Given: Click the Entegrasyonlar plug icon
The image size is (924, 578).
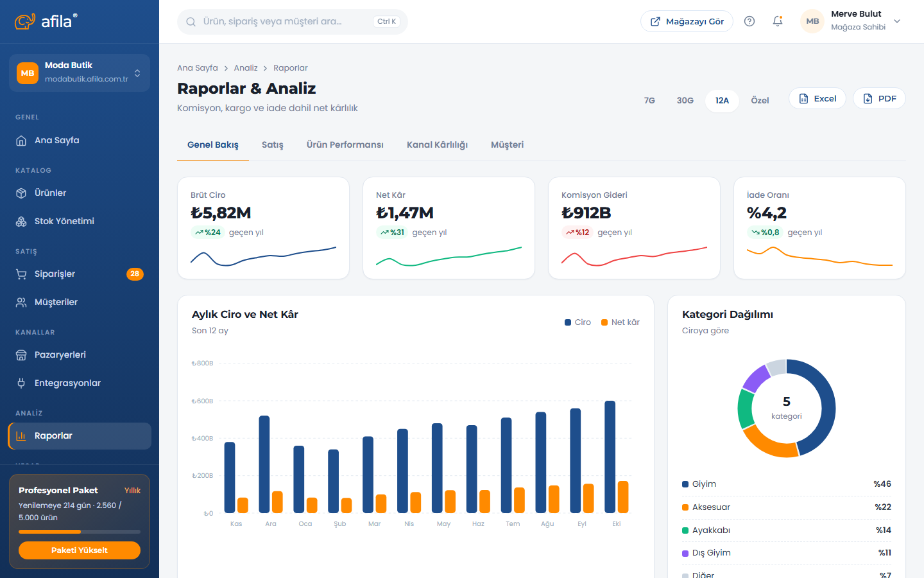Looking at the screenshot, I should (21, 383).
